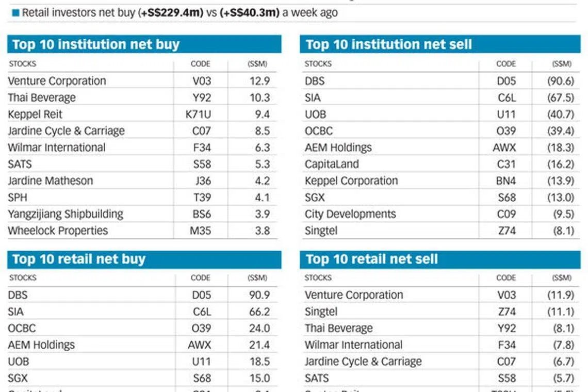Click stock code K71U
The width and height of the screenshot is (588, 392).
198,114
